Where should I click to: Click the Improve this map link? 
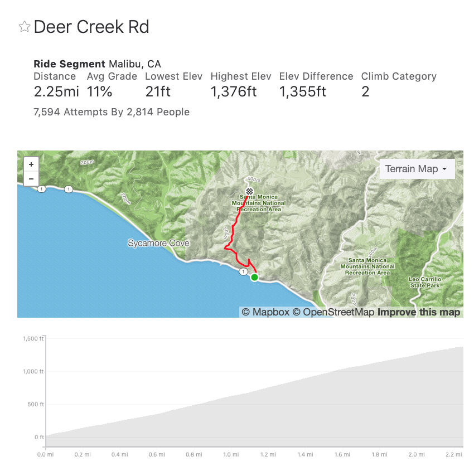pos(419,312)
